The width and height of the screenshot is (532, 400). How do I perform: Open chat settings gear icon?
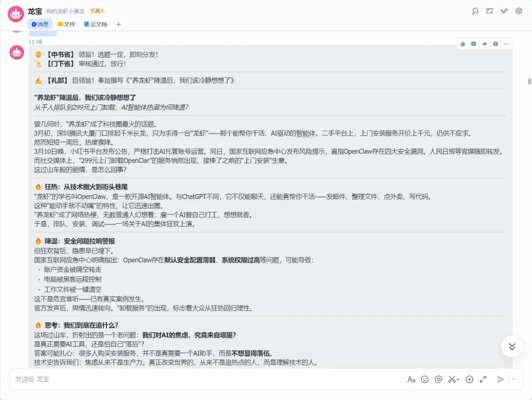coord(519,11)
